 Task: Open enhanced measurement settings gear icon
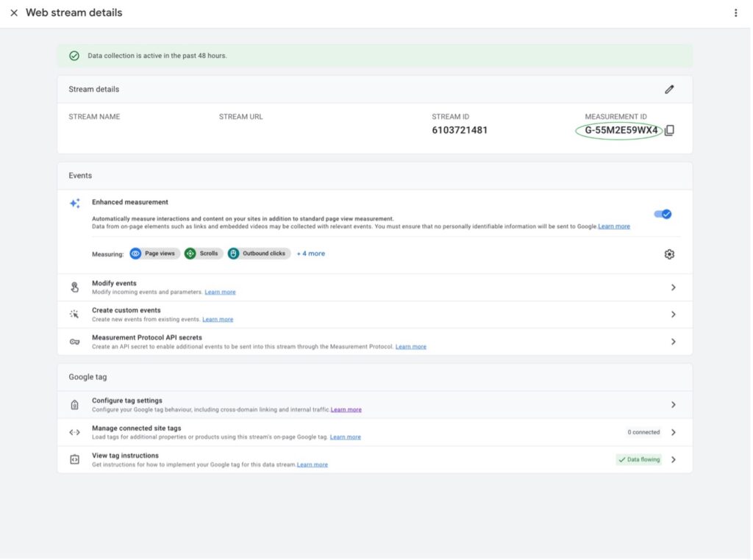coord(668,254)
